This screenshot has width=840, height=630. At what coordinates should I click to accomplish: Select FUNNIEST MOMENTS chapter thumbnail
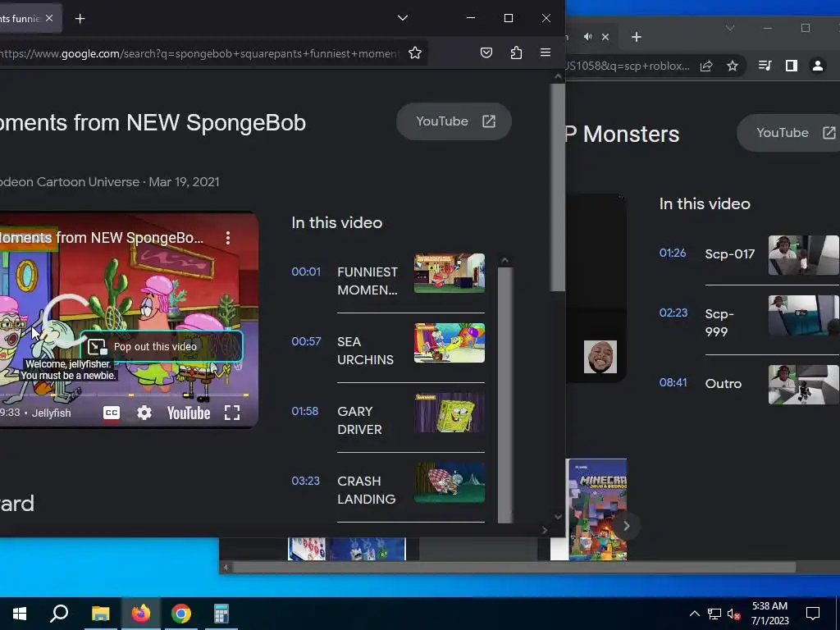click(450, 273)
